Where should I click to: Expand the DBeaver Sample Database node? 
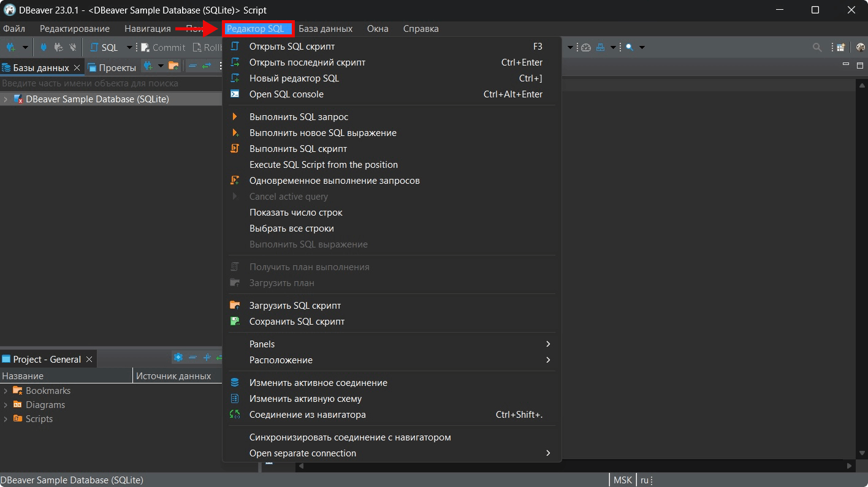[6, 99]
